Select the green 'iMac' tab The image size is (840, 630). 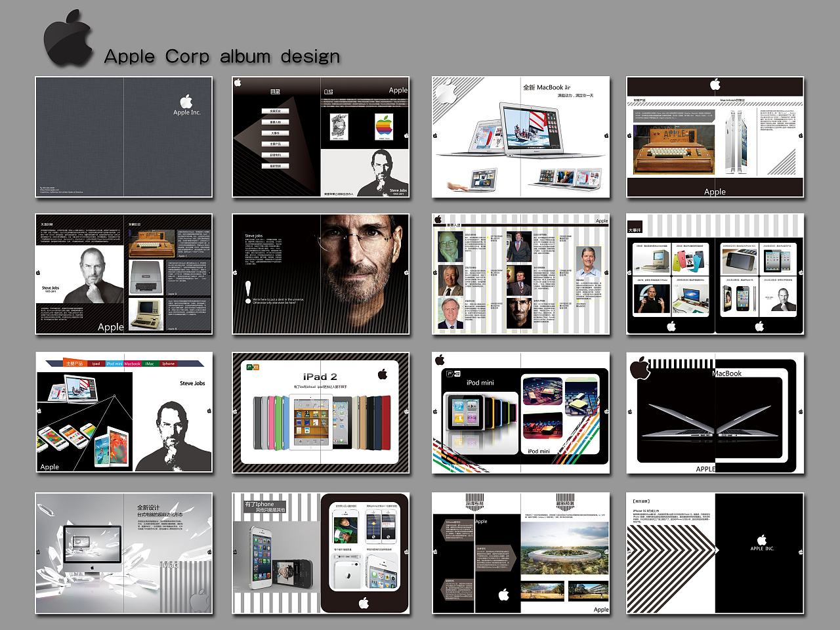click(150, 363)
